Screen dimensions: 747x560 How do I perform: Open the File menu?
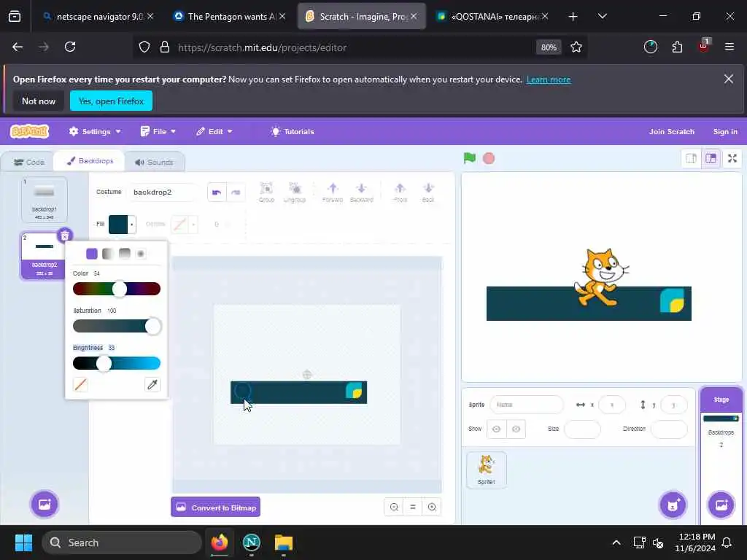coord(158,131)
